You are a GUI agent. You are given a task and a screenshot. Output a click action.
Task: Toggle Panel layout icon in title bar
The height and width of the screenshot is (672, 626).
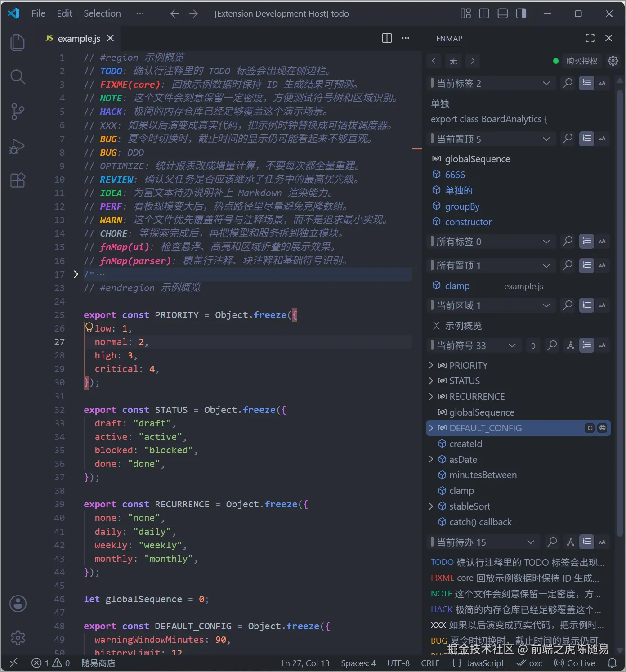pos(503,13)
